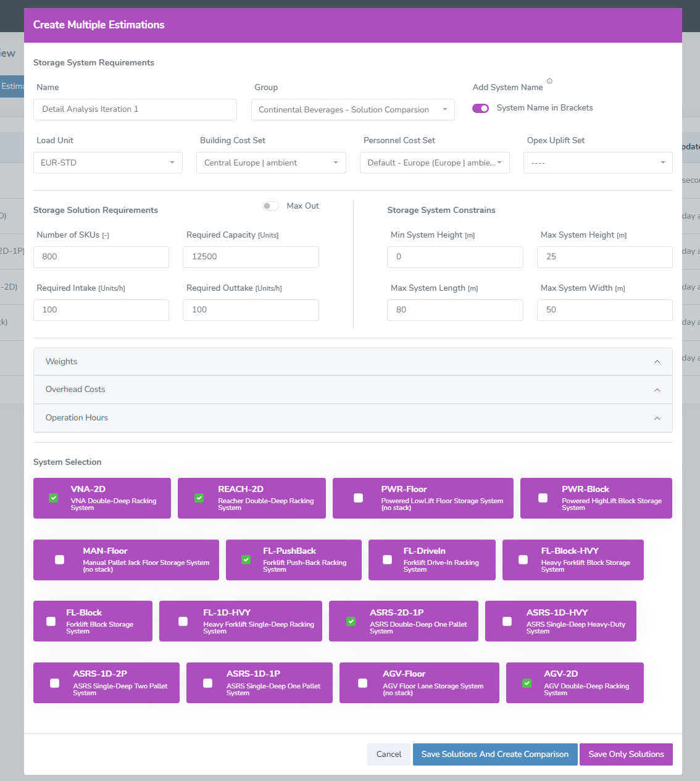Uncheck the REACH-2D racking system
The image size is (700, 781).
pyautogui.click(x=199, y=498)
